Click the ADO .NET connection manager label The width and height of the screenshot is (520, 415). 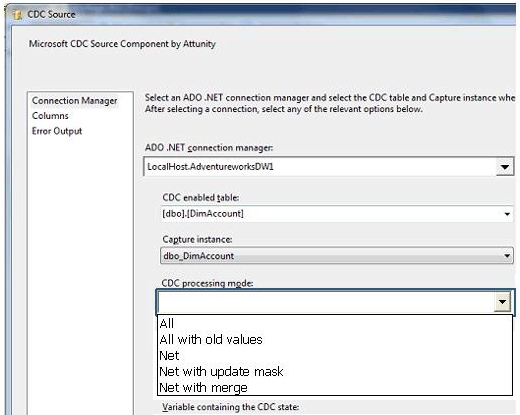pos(209,148)
